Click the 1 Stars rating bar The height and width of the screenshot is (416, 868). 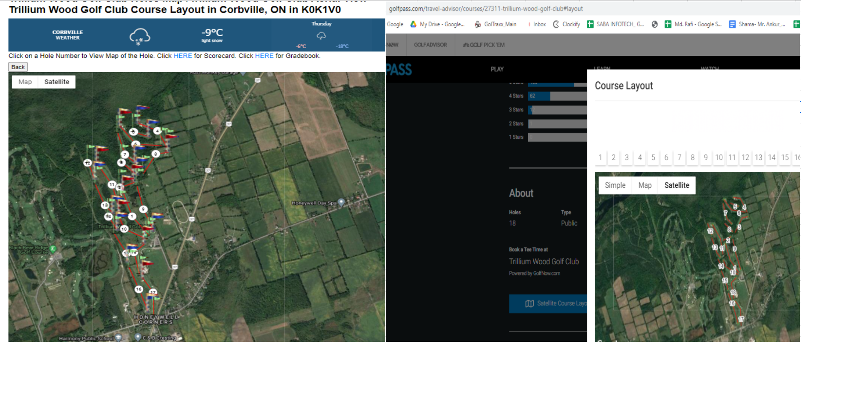557,138
